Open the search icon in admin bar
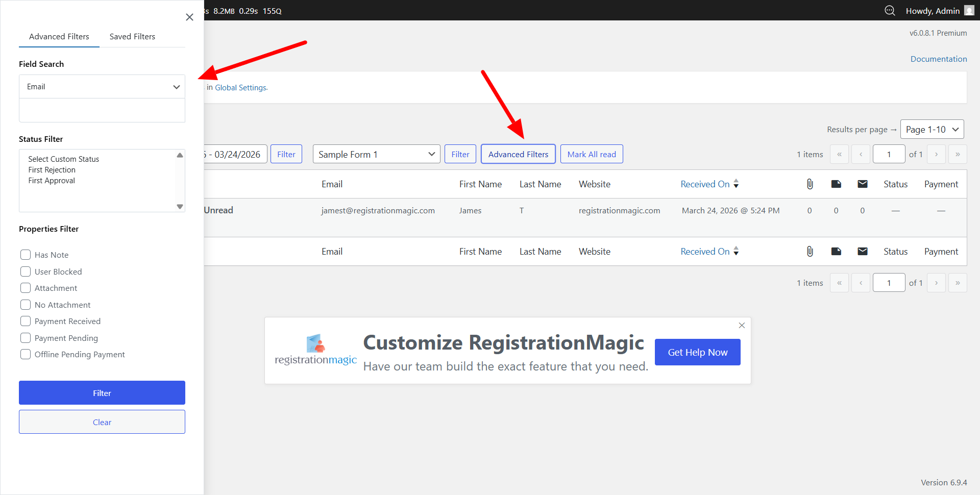This screenshot has width=980, height=495. (x=890, y=11)
